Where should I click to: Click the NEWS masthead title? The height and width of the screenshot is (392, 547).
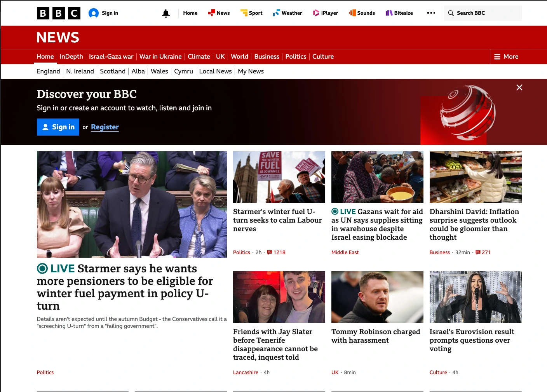pos(58,38)
